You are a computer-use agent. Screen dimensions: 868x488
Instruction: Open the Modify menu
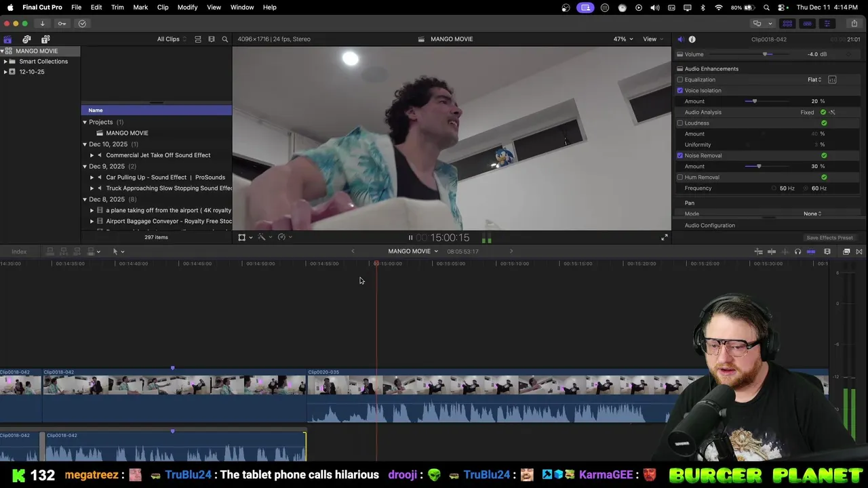(187, 7)
